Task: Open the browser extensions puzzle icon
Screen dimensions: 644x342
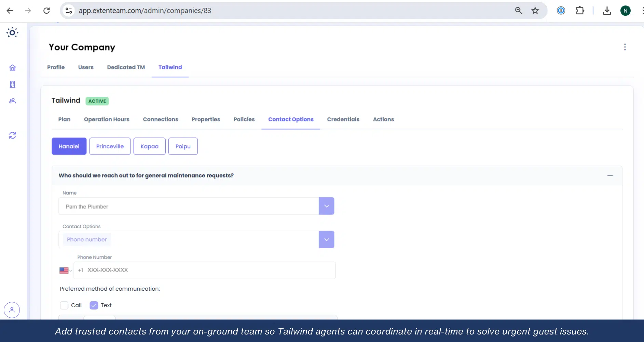Action: [x=580, y=11]
